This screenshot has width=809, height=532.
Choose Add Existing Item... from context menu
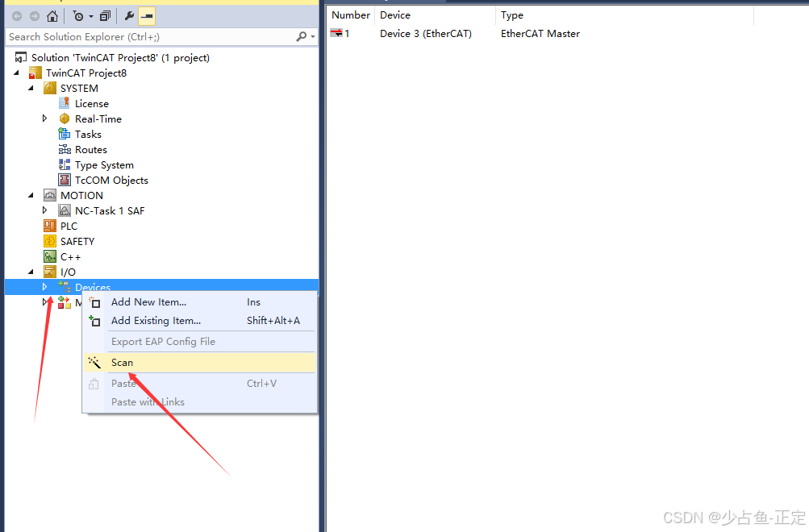click(x=200, y=321)
